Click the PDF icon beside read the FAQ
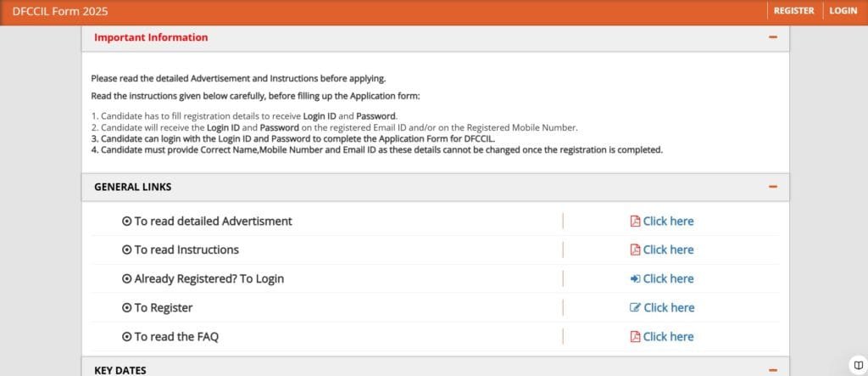The image size is (868, 376). pyautogui.click(x=635, y=337)
